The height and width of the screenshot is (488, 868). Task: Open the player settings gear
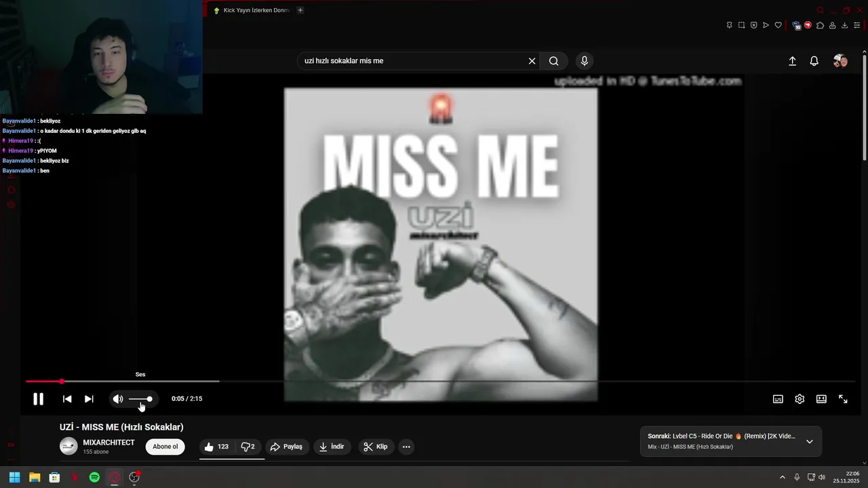click(x=800, y=399)
